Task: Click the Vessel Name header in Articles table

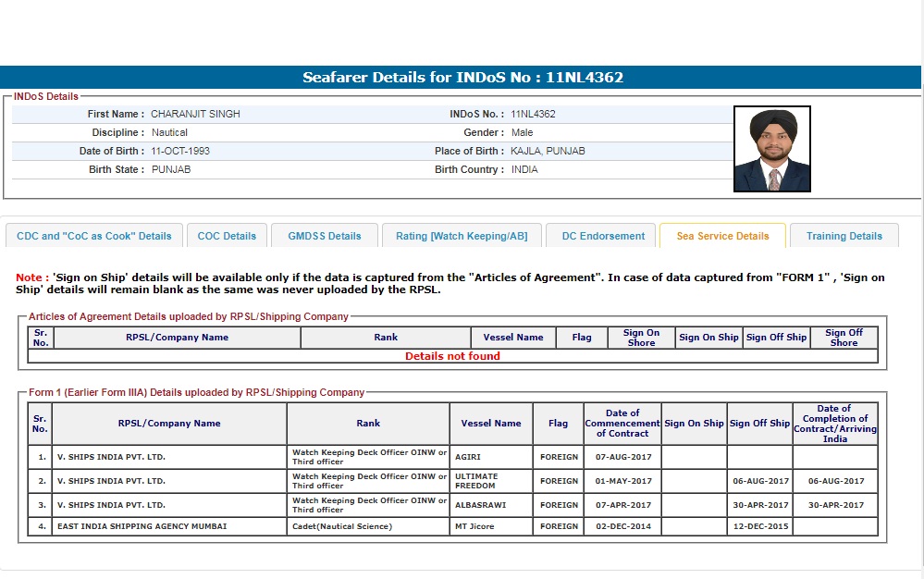Action: pyautogui.click(x=512, y=338)
